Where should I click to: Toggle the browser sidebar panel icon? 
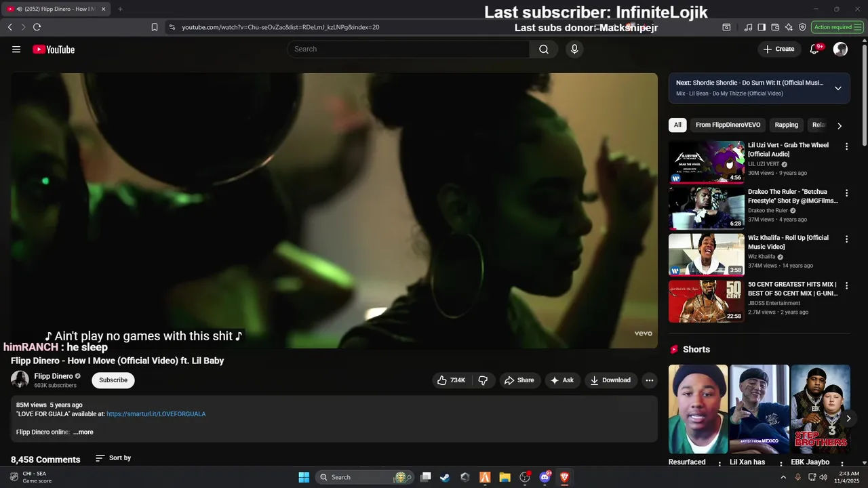pos(762,27)
